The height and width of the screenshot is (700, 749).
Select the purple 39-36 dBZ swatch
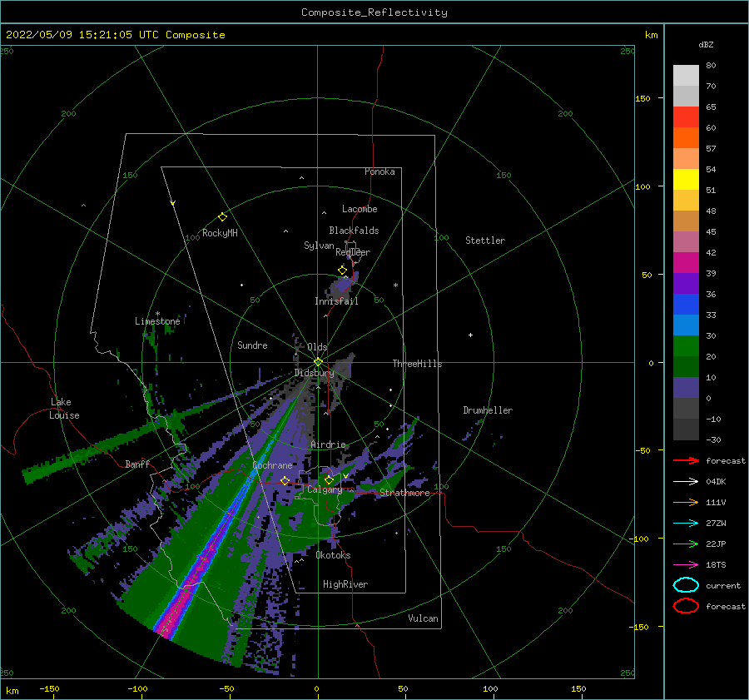(x=686, y=284)
